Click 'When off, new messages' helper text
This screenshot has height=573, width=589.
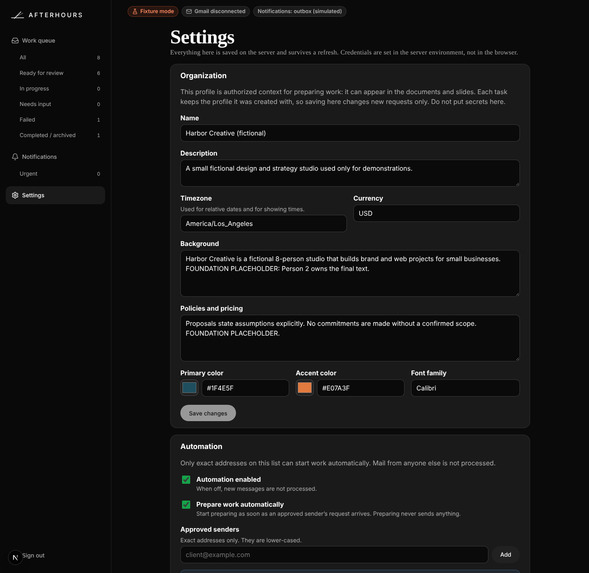(256, 489)
